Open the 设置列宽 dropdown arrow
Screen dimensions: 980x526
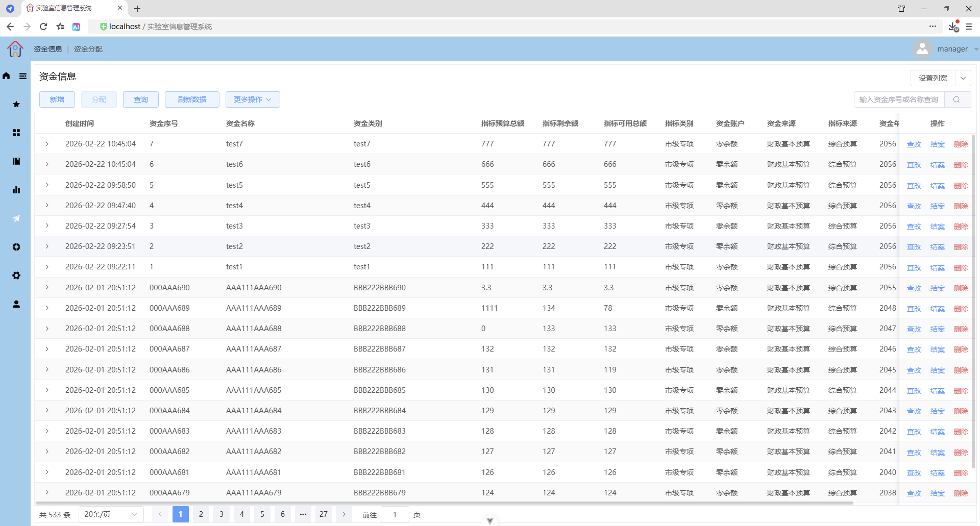tap(963, 78)
